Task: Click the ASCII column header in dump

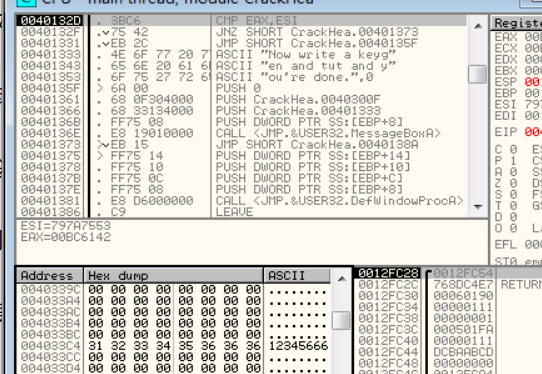Action: (x=297, y=276)
